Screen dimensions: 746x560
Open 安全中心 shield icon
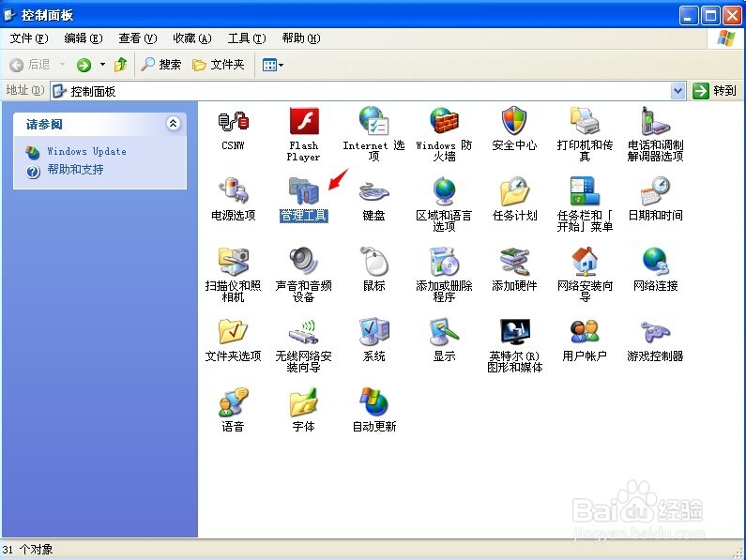pyautogui.click(x=514, y=122)
